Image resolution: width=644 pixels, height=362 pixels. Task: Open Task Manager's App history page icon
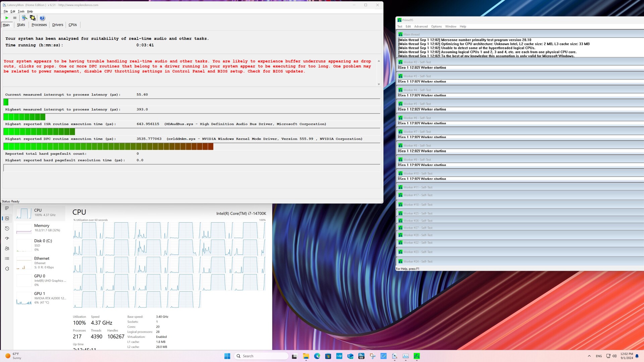point(7,228)
